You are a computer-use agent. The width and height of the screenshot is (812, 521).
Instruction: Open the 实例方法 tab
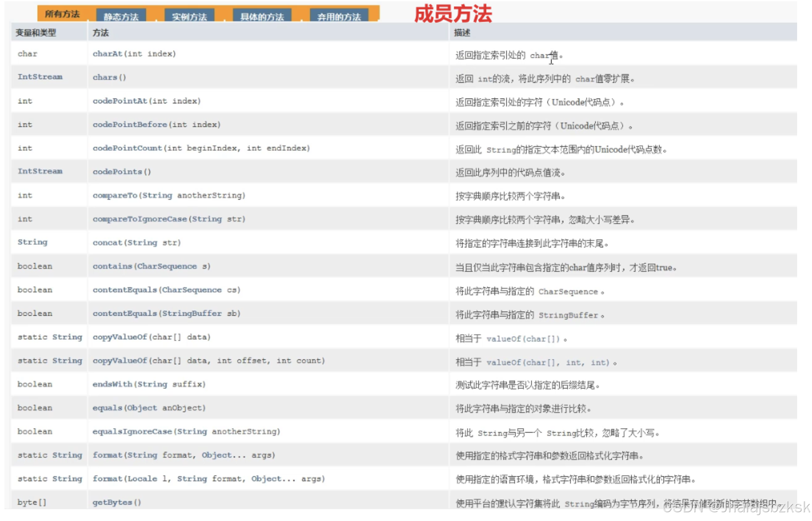tap(189, 17)
